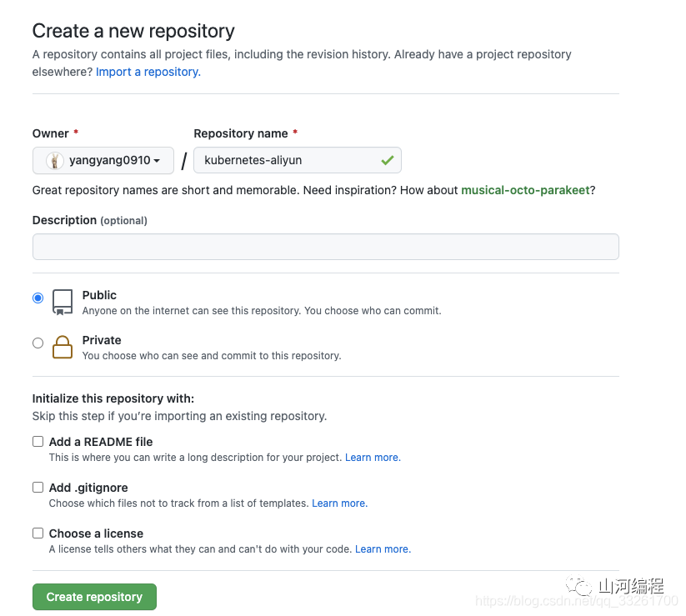686x616 pixels.
Task: Open Learn more link for .gitignore
Action: pyautogui.click(x=339, y=503)
